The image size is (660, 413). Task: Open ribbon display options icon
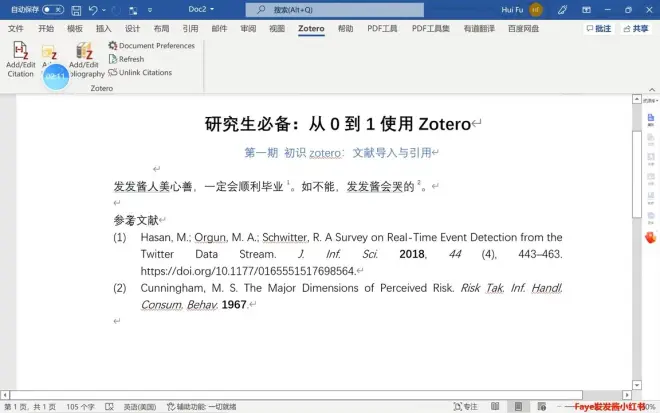(586, 10)
